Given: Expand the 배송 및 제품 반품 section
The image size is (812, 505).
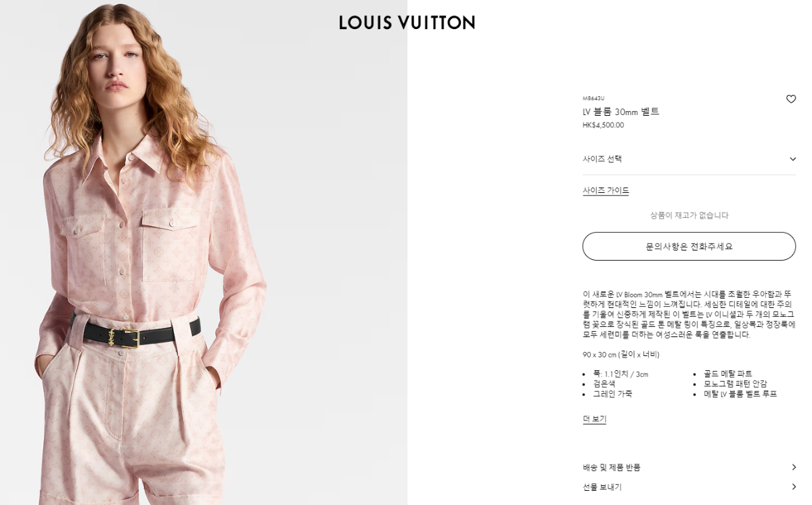Looking at the screenshot, I should pyautogui.click(x=689, y=467).
